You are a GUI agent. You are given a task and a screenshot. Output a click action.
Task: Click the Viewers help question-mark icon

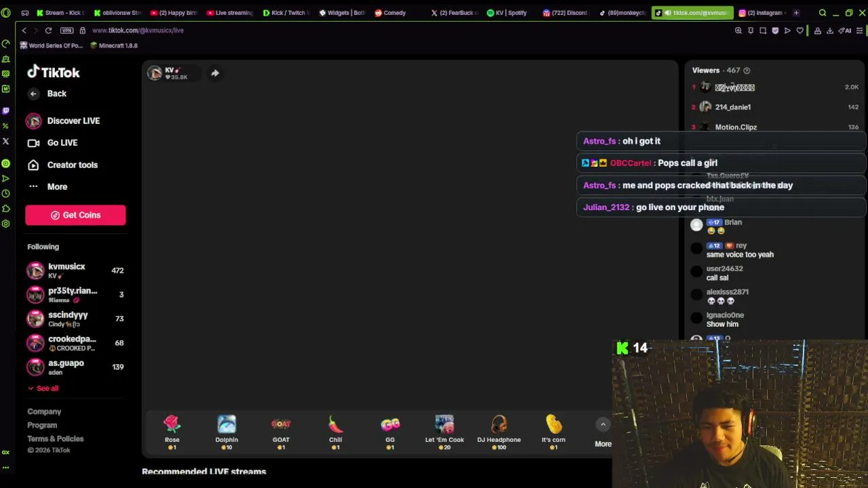click(747, 70)
